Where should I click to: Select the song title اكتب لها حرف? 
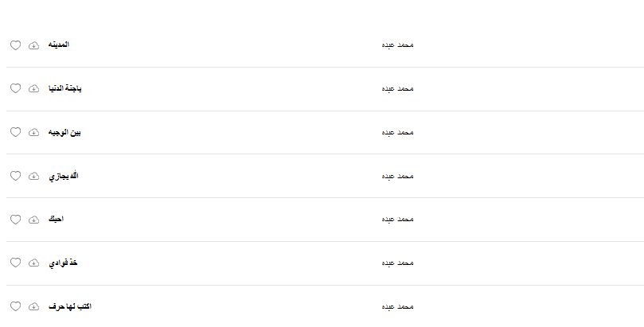(x=69, y=306)
